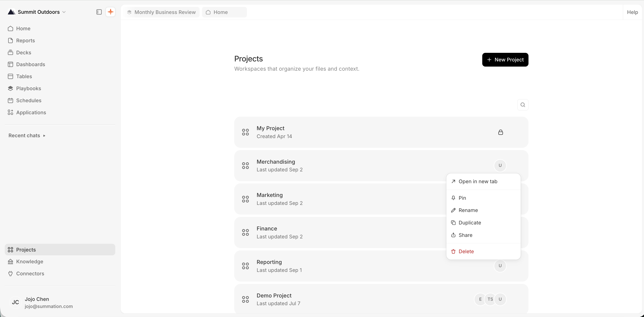Choose Share from the context menu
Screen dimensions: 644x317
coord(483,235)
